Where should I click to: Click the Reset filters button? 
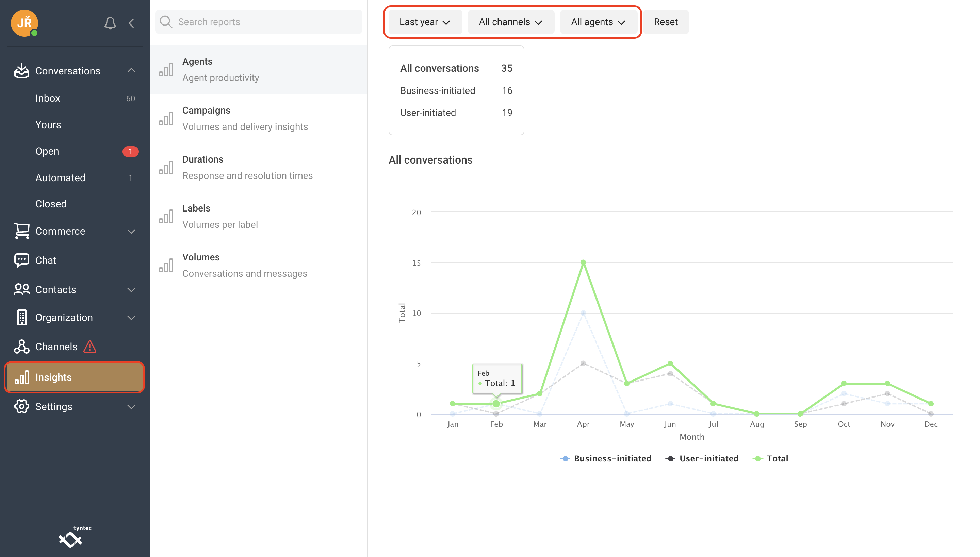(x=665, y=22)
